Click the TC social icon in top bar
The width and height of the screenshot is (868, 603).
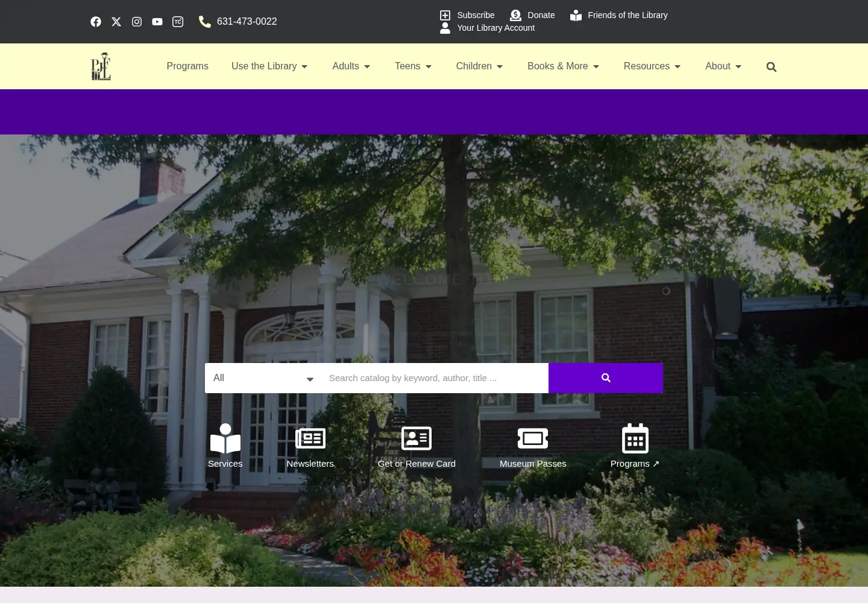pos(178,22)
